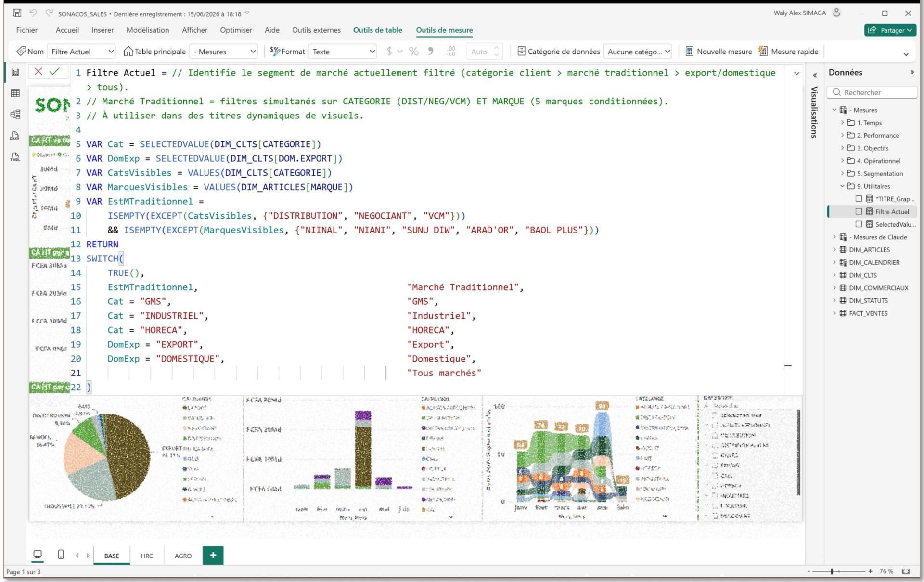Open the Model view icon
Image resolution: width=924 pixels, height=582 pixels.
(x=15, y=114)
